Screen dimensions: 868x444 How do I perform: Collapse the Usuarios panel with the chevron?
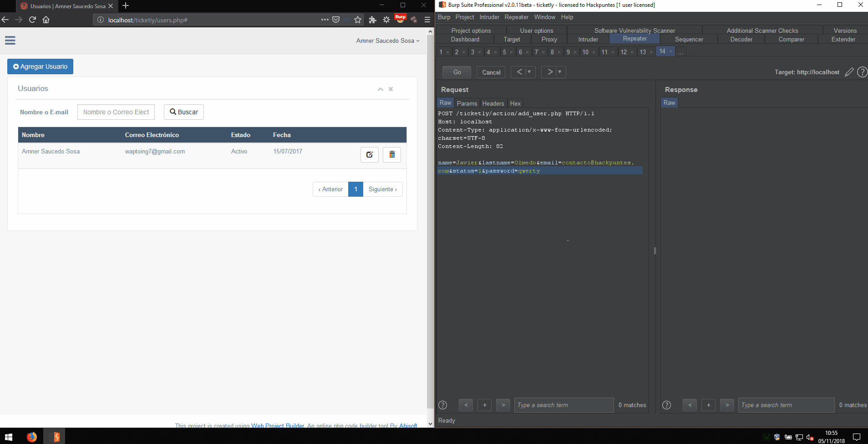pos(381,89)
